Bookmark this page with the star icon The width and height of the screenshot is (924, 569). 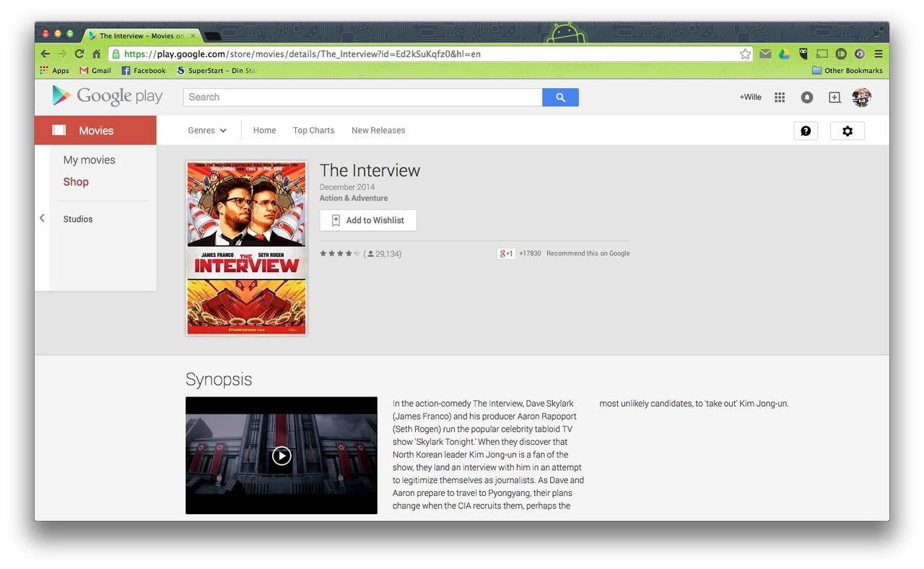coord(745,54)
